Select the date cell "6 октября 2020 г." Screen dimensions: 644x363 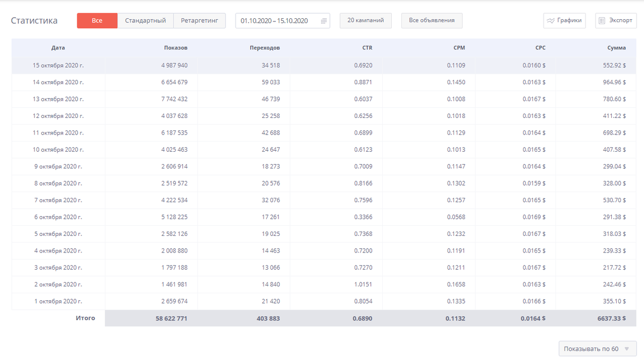pyautogui.click(x=58, y=217)
